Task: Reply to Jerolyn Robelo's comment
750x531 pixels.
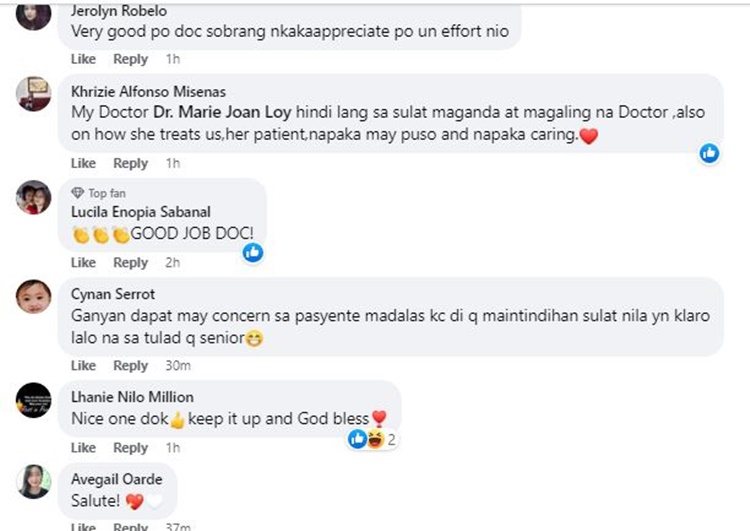Action: click(x=130, y=59)
